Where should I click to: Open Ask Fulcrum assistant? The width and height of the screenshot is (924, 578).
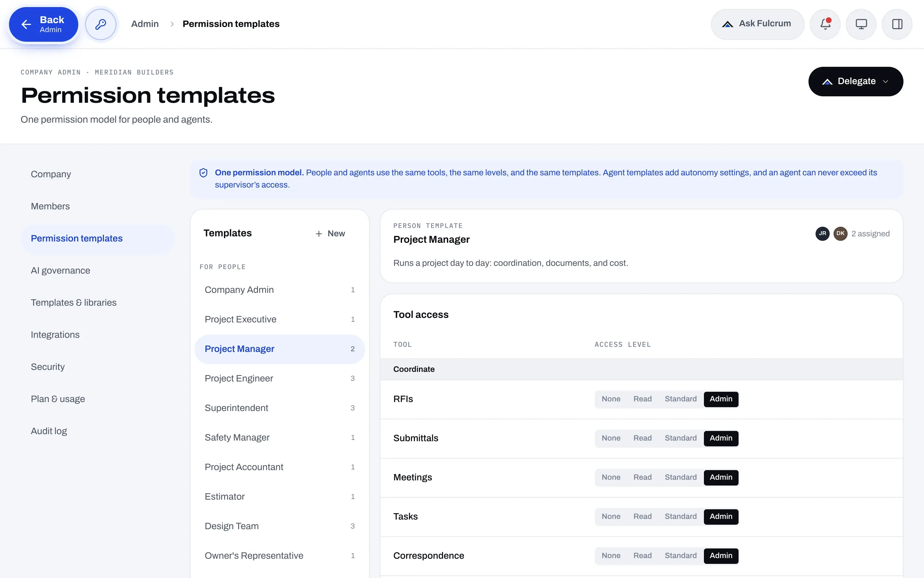757,24
